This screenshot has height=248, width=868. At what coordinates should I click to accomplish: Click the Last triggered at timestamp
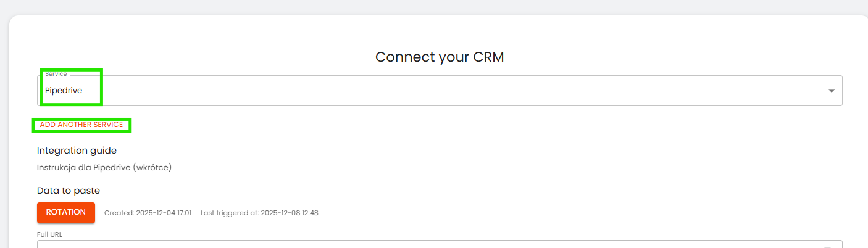click(259, 213)
